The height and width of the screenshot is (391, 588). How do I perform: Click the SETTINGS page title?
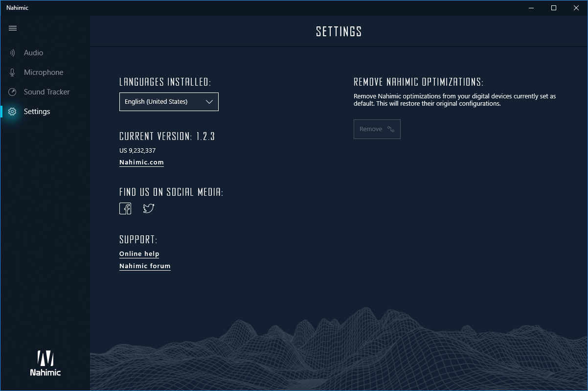[x=339, y=32]
